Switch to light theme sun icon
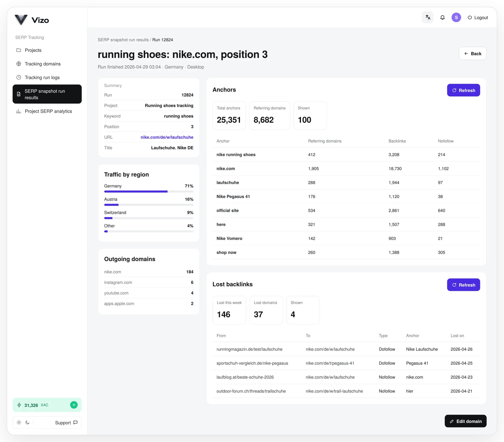Image resolution: width=504 pixels, height=442 pixels. tap(19, 422)
